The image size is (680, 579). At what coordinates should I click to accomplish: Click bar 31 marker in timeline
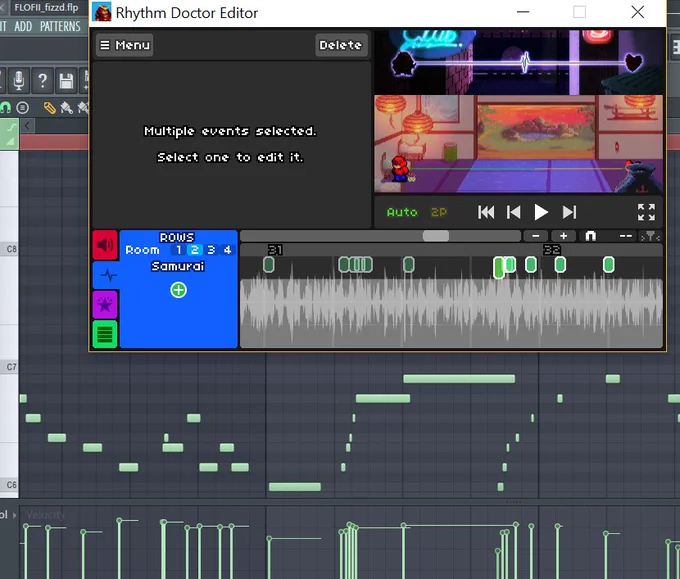pyautogui.click(x=275, y=250)
